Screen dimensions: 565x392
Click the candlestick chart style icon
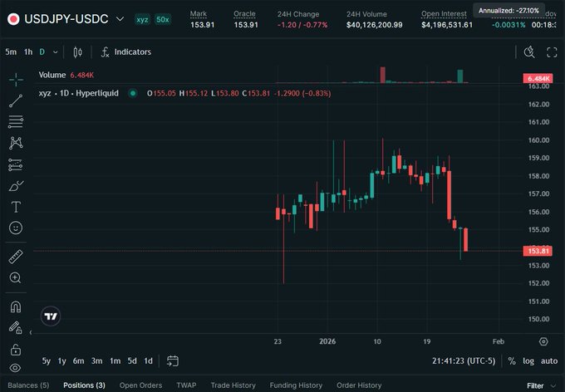(x=77, y=51)
